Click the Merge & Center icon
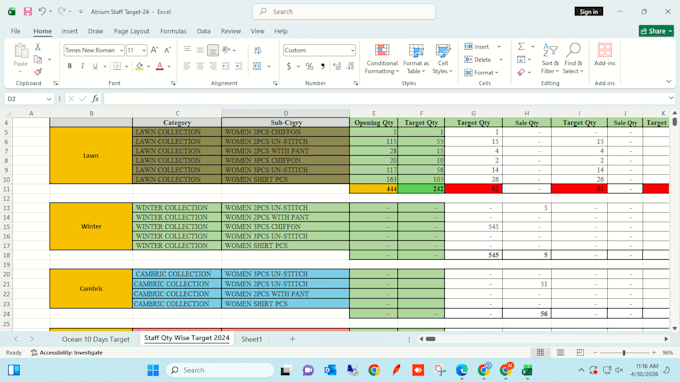Image resolution: width=680 pixels, height=382 pixels. (257, 66)
